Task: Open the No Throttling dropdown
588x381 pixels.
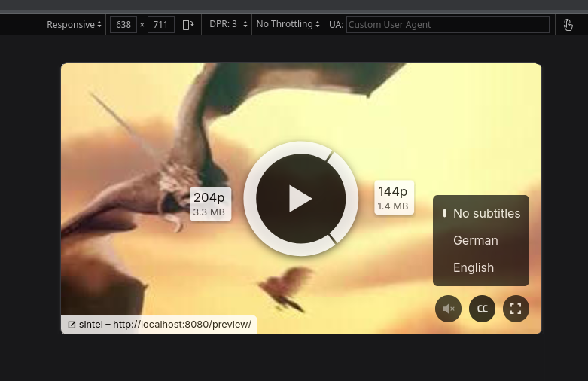Action: coord(288,24)
